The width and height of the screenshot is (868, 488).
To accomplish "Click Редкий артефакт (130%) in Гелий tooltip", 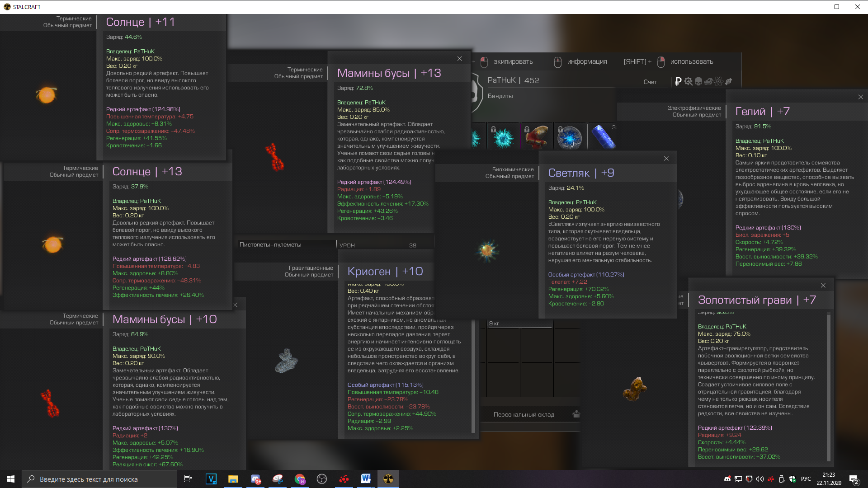I will pos(768,228).
